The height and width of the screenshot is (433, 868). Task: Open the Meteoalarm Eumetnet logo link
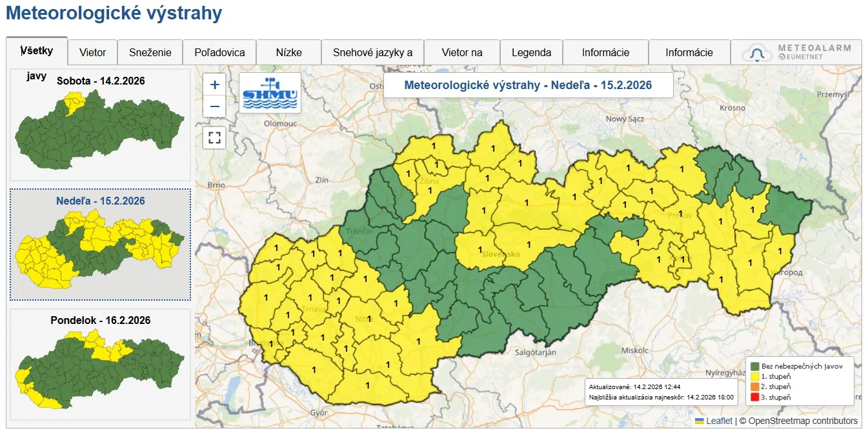[797, 52]
